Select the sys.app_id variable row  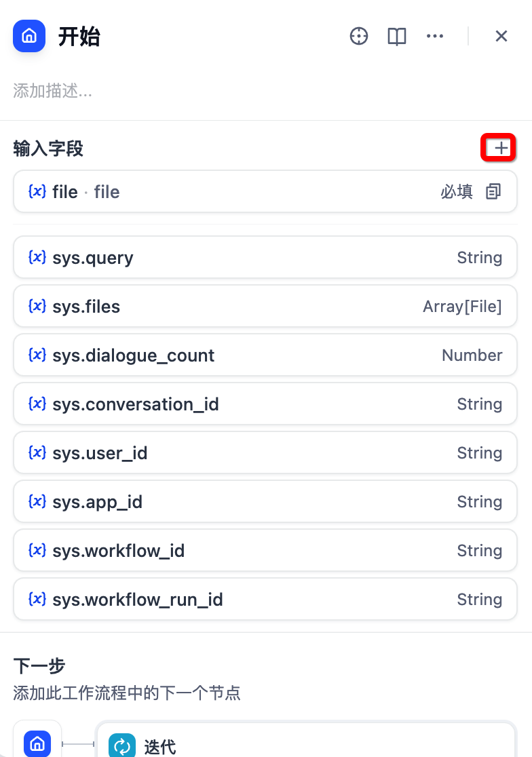tap(265, 501)
